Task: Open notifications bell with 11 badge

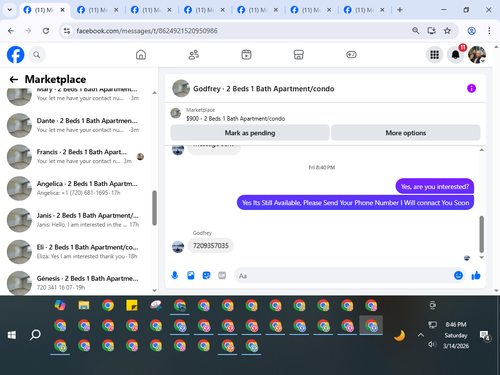Action: point(456,55)
